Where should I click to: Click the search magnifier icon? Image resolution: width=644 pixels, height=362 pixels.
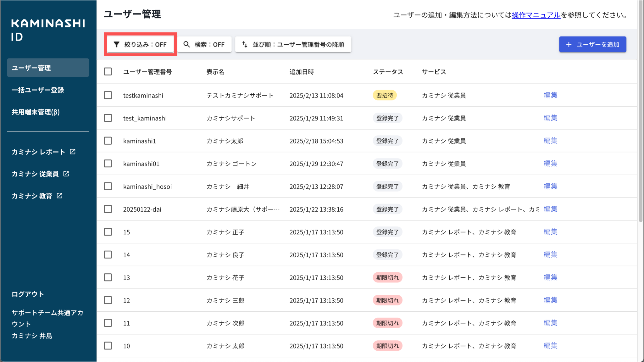pyautogui.click(x=186, y=44)
